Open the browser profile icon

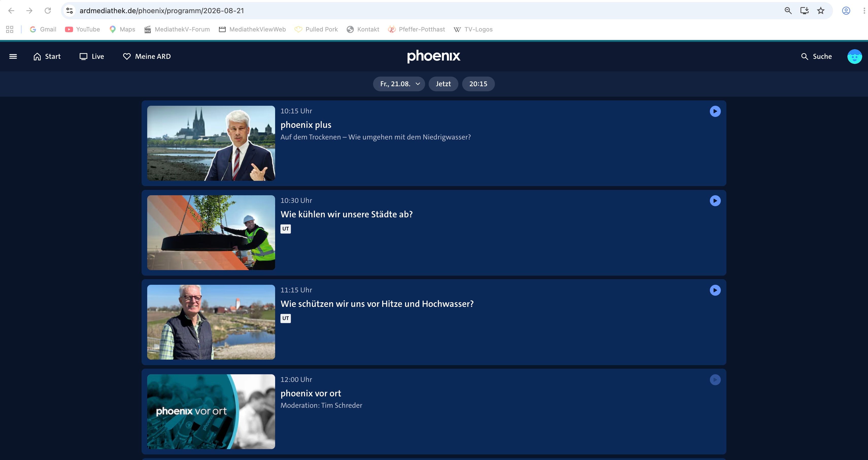pyautogui.click(x=846, y=11)
